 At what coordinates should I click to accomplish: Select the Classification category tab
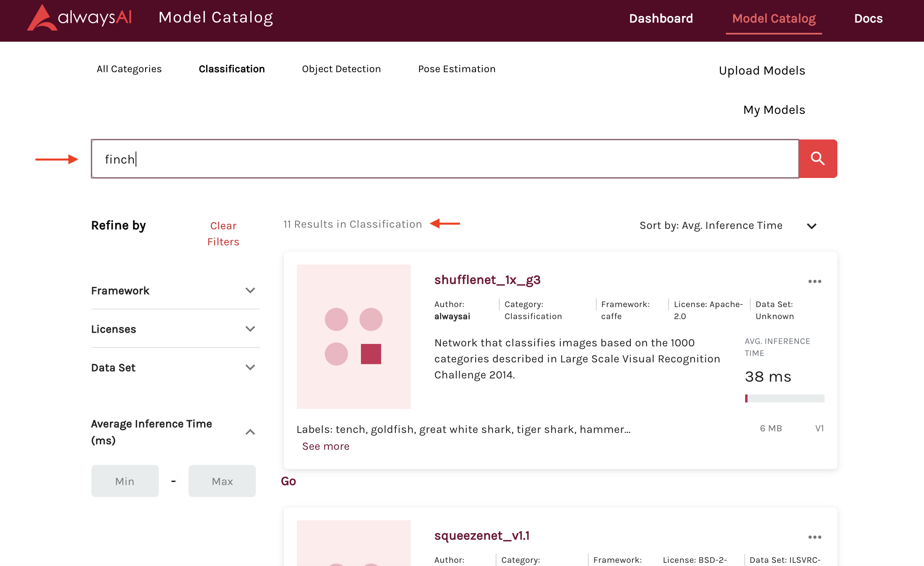232,69
